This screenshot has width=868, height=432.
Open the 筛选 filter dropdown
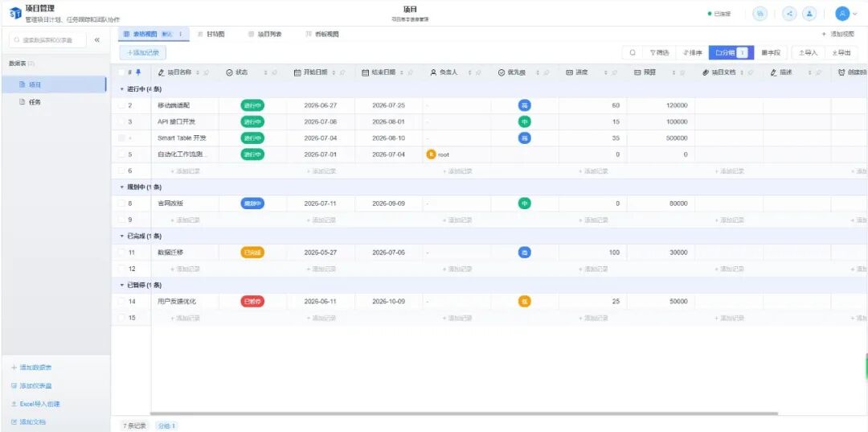(x=659, y=52)
